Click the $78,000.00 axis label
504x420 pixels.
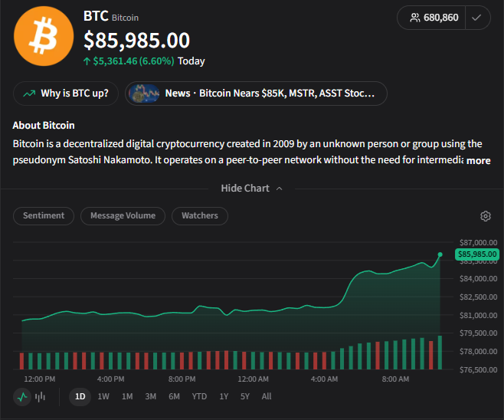pyautogui.click(x=478, y=352)
